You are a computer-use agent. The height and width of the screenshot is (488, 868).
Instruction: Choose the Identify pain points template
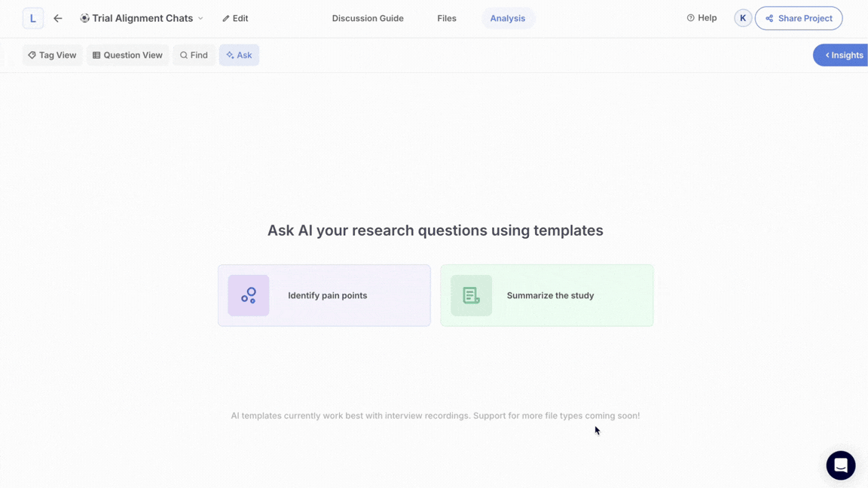tap(324, 295)
